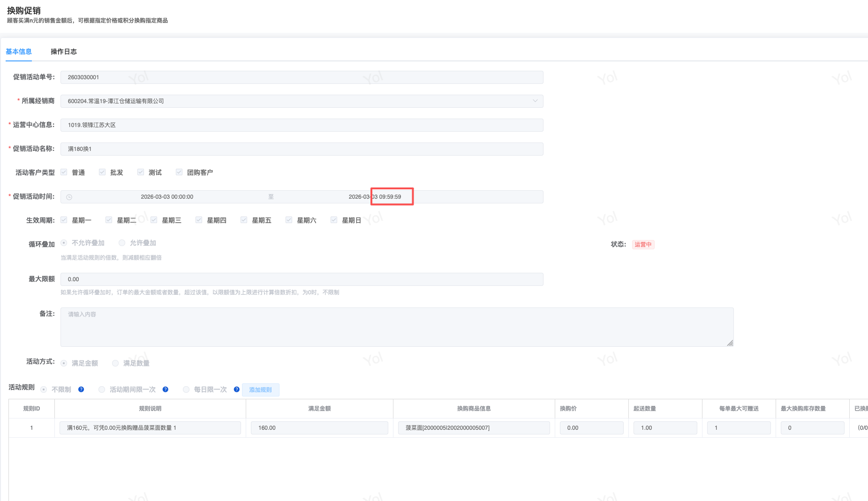Open the 操作日志 tab

pos(64,52)
